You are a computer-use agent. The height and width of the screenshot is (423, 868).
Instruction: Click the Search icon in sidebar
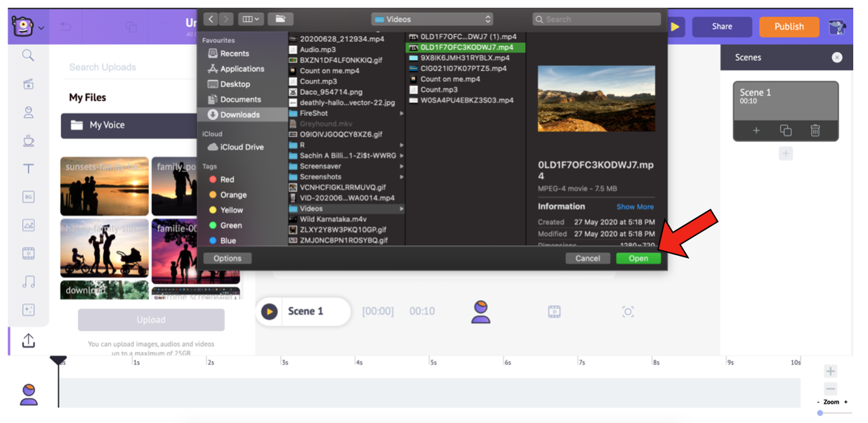(x=28, y=56)
